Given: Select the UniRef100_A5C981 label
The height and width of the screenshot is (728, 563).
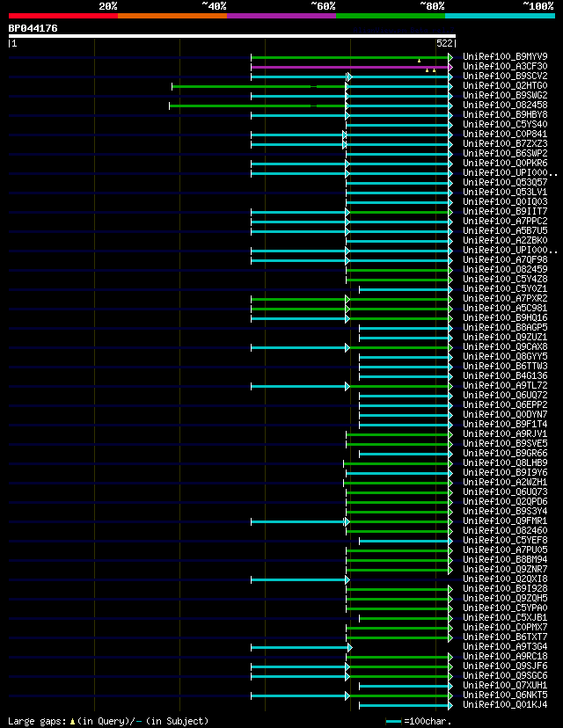Looking at the screenshot, I should coord(505,309).
